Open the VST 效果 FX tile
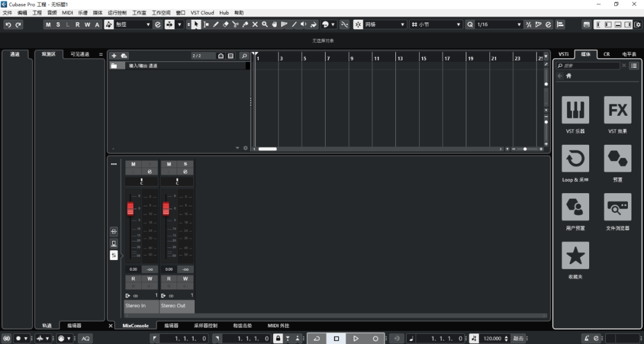Image resolution: width=644 pixels, height=344 pixels. [617, 110]
